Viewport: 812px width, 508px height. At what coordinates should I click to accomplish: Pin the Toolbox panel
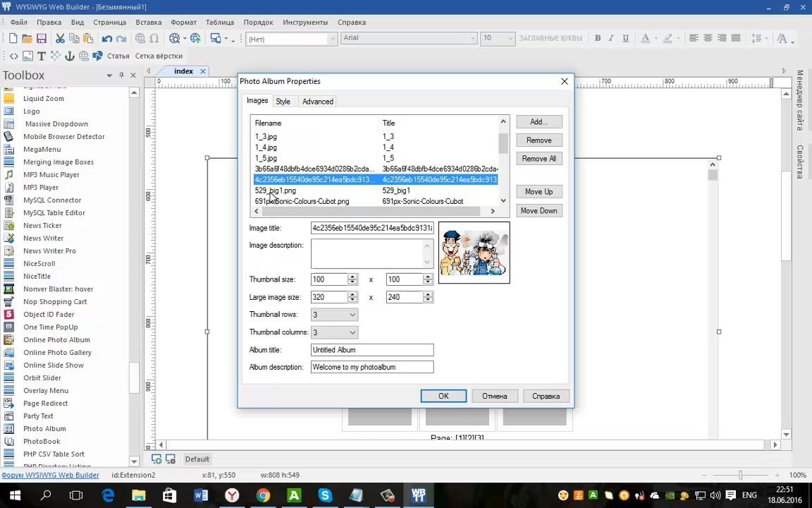click(122, 75)
